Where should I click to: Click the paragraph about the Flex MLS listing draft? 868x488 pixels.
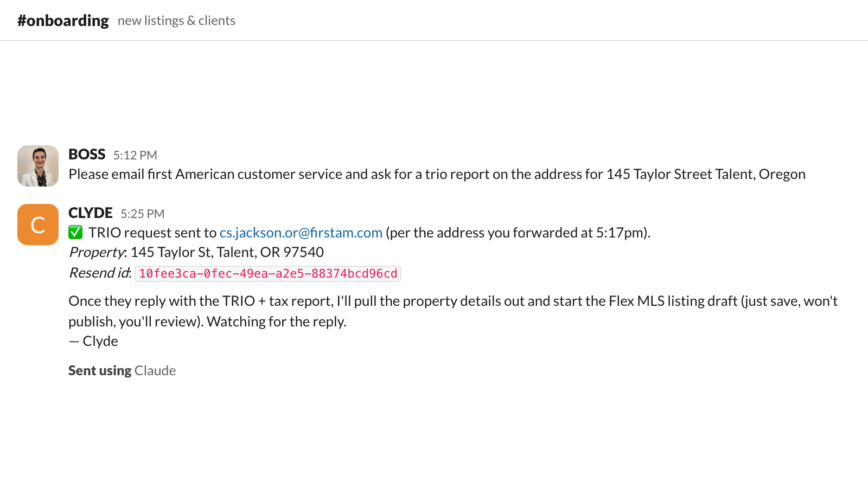click(x=453, y=311)
